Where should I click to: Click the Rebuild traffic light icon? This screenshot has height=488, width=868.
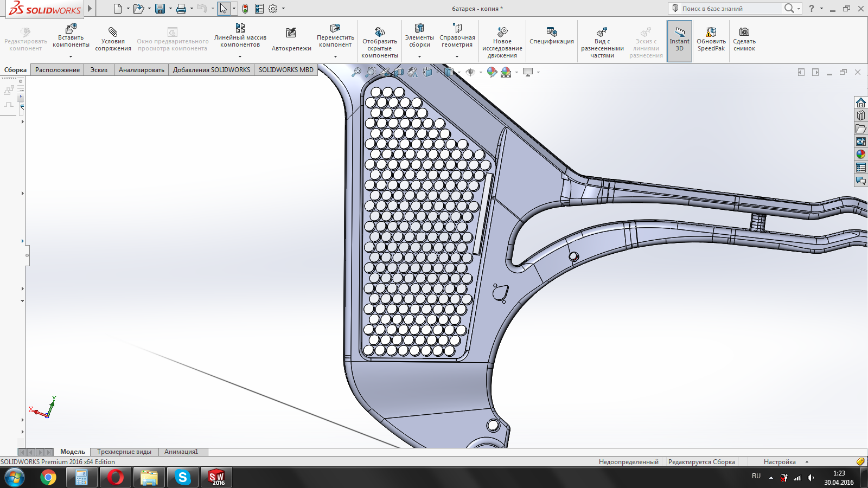coord(245,9)
